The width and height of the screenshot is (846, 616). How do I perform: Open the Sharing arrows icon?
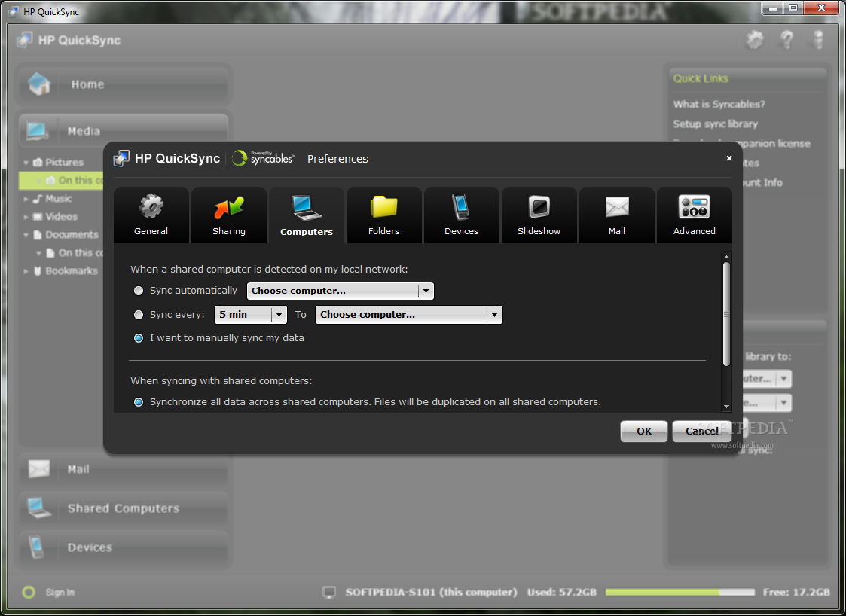tap(229, 207)
